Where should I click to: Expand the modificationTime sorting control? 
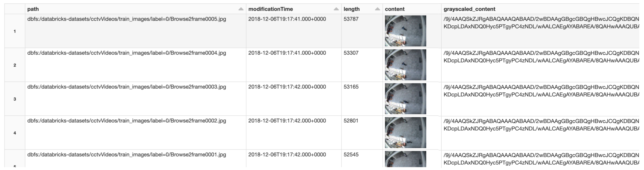[x=336, y=9]
